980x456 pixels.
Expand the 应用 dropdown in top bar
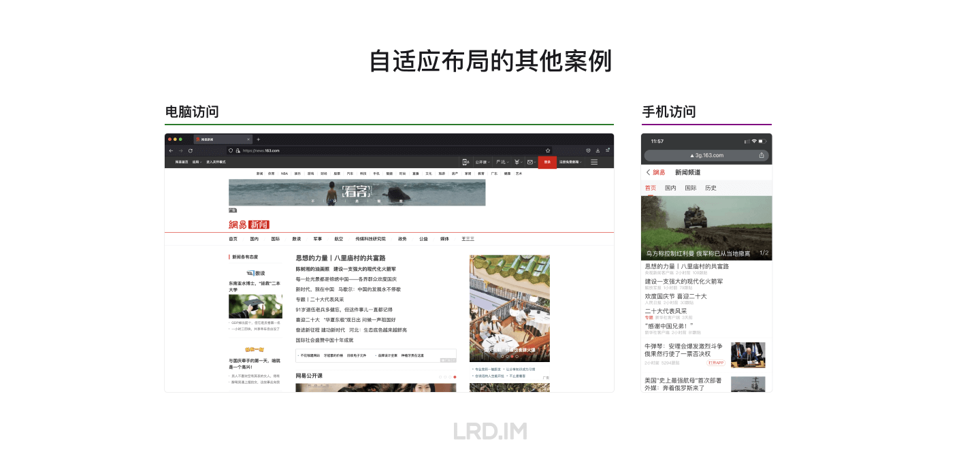click(x=196, y=162)
